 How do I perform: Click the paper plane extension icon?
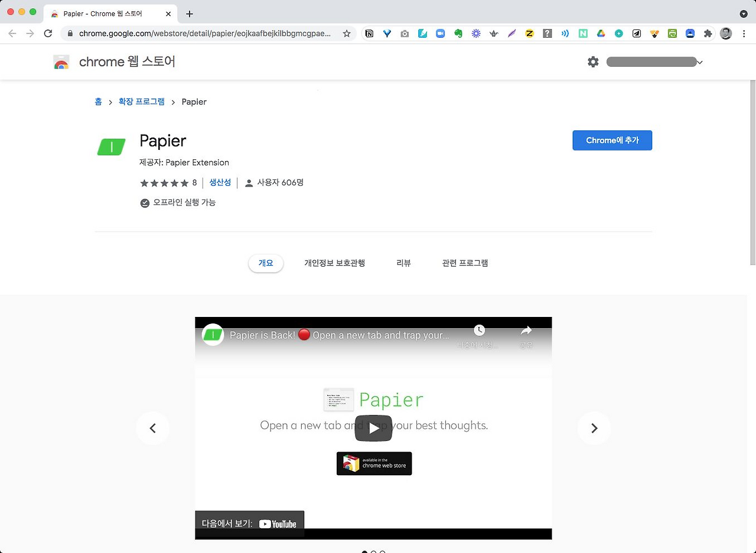(637, 34)
